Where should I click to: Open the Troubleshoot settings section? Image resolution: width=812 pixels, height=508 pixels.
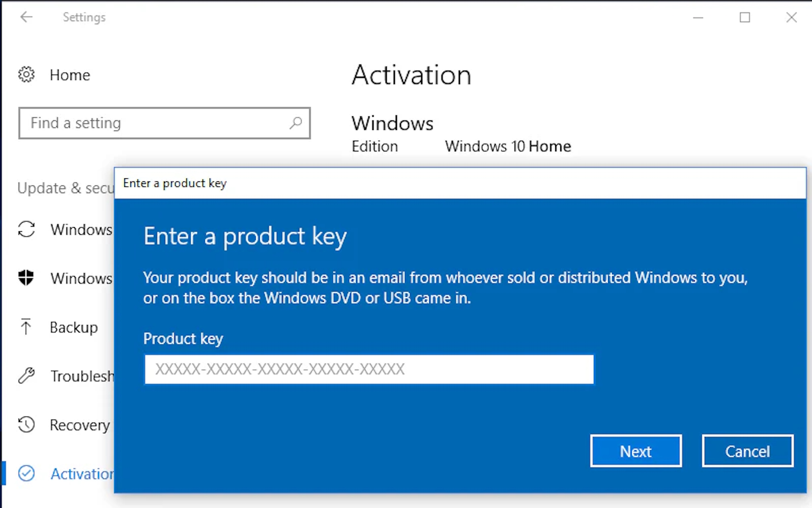(x=82, y=376)
